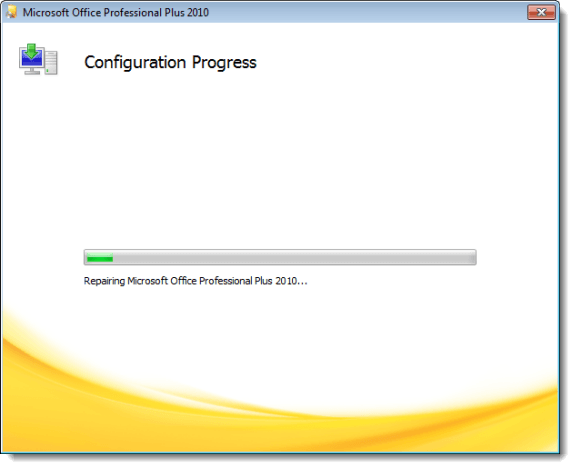This screenshot has width=575, height=469.
Task: Click the word Repairing in status message
Action: tap(104, 281)
